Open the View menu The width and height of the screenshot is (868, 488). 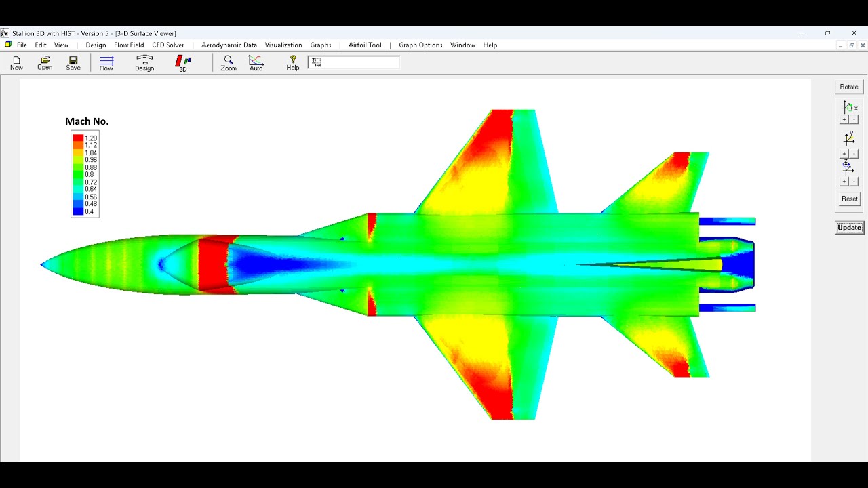[61, 45]
